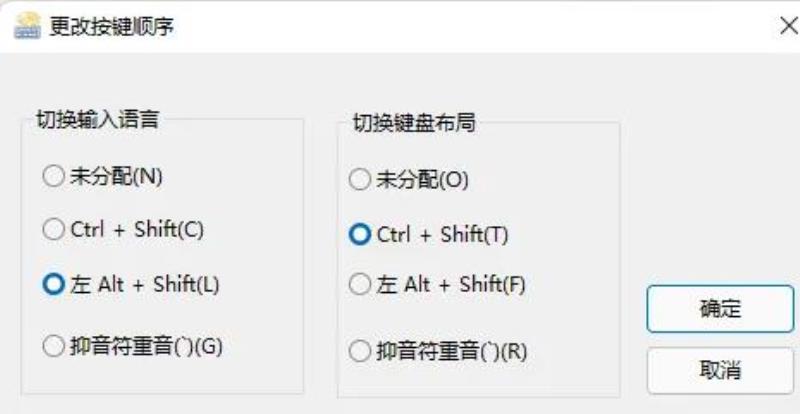This screenshot has height=414, width=800.
Task: Click the Ctrl + Shift(T) label text
Action: pyautogui.click(x=442, y=235)
